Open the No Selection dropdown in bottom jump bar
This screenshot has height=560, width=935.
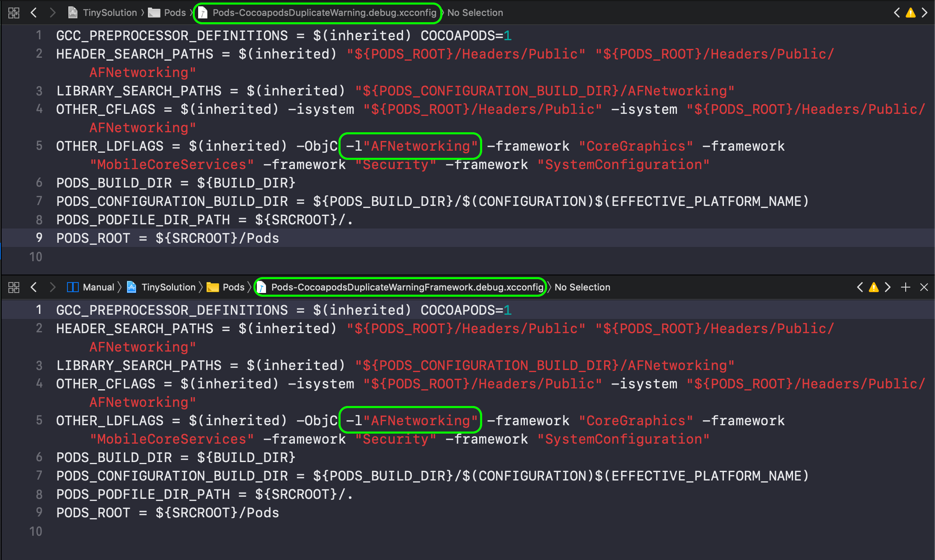(x=582, y=287)
